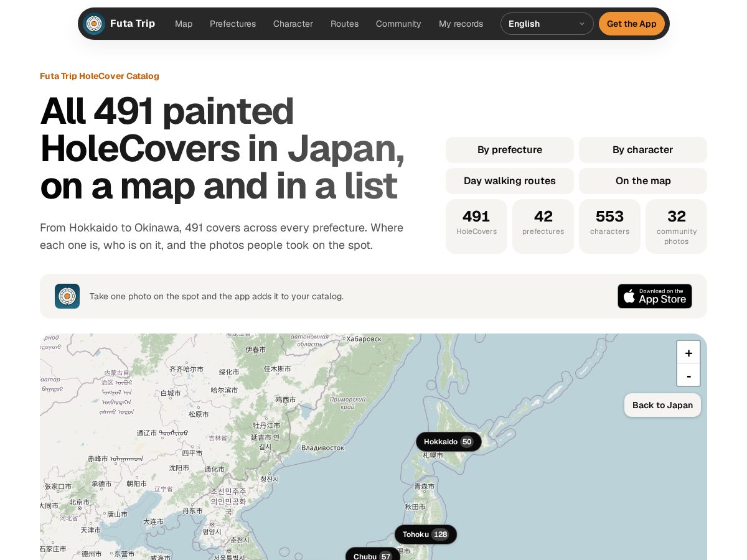Click the Futa Trip HoleCover Catalog label
The width and height of the screenshot is (747, 560).
[x=100, y=76]
